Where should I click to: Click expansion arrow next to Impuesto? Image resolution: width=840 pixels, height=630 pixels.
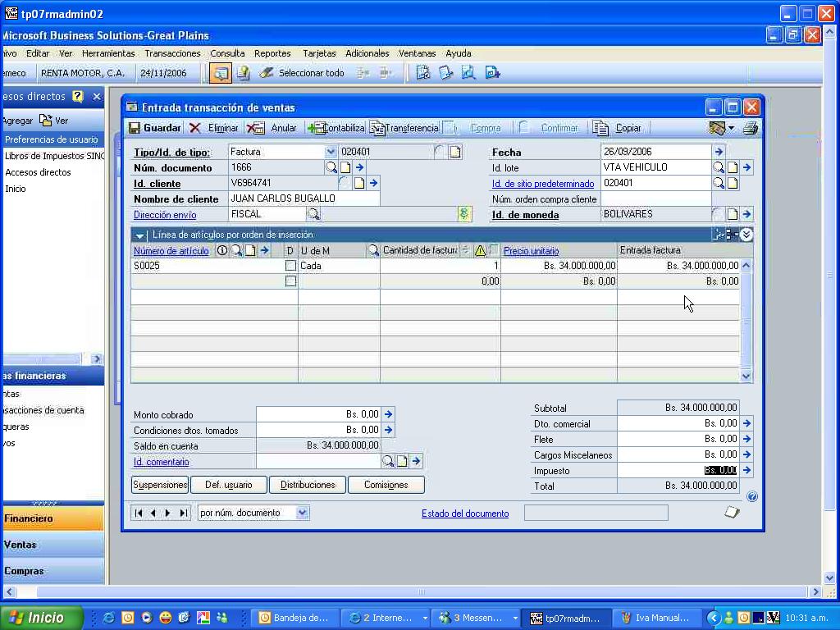746,470
